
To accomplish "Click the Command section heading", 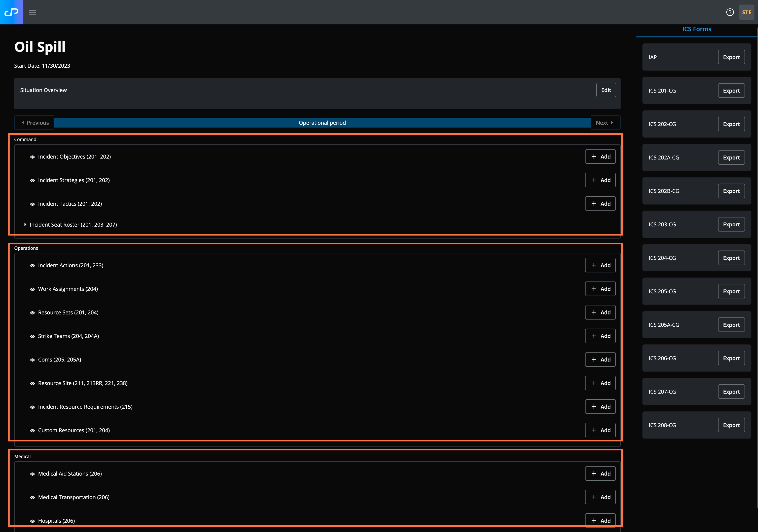I will coord(25,139).
